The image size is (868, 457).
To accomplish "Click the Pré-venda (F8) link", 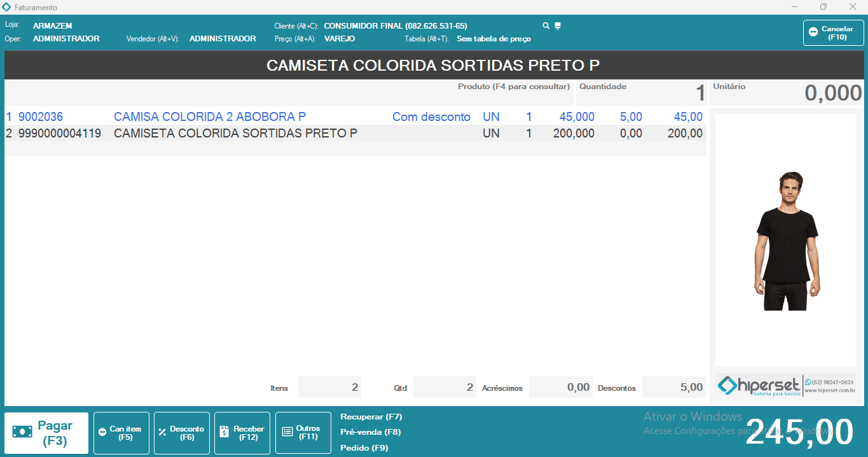I will coord(370,432).
